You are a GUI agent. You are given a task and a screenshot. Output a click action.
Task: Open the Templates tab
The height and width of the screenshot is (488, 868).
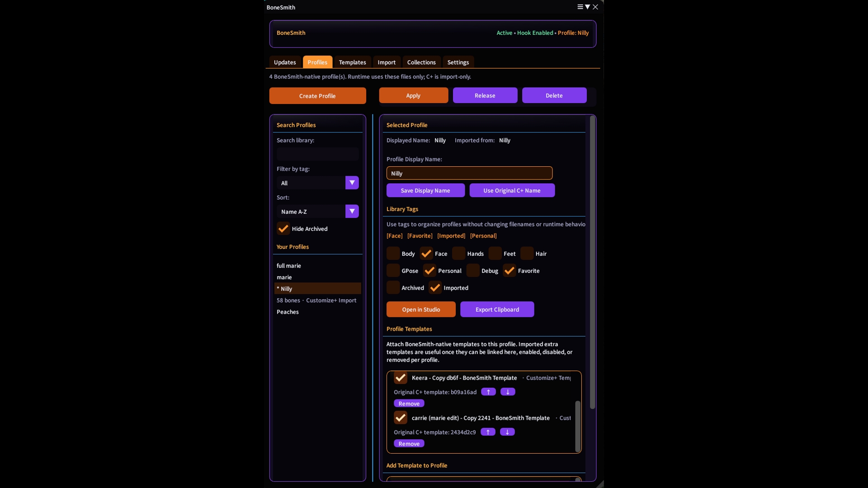(x=353, y=62)
